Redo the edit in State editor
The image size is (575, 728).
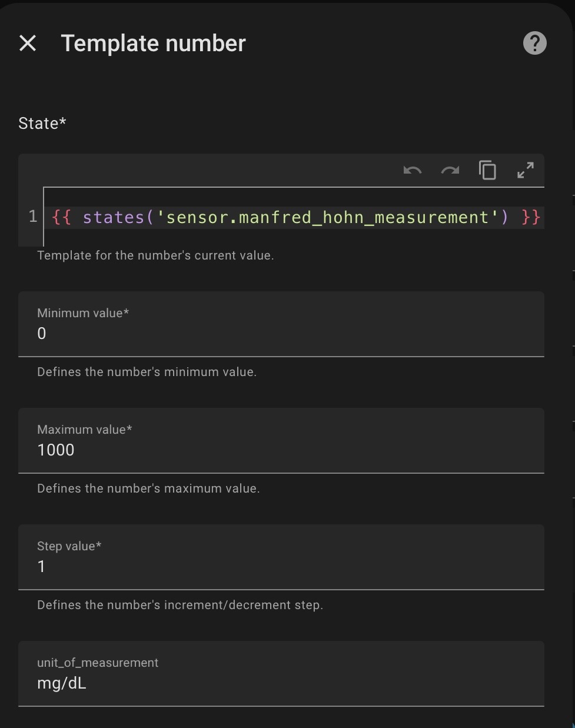click(x=450, y=171)
